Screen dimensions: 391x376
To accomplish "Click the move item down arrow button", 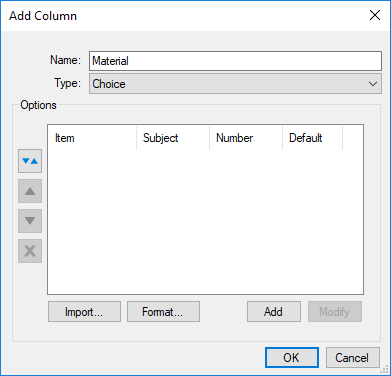I will (x=30, y=221).
